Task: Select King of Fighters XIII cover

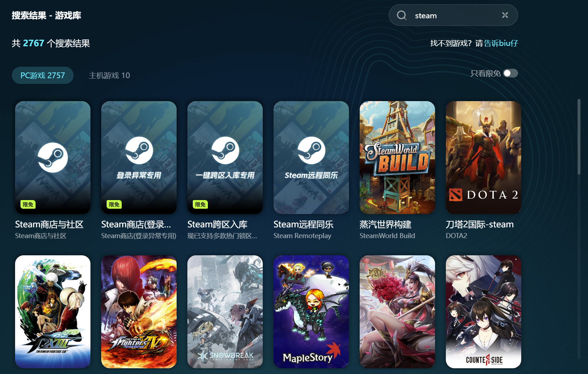Action: point(53,311)
